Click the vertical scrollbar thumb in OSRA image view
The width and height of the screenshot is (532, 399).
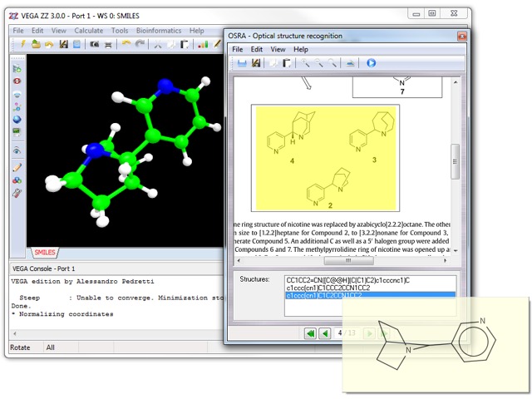455,161
